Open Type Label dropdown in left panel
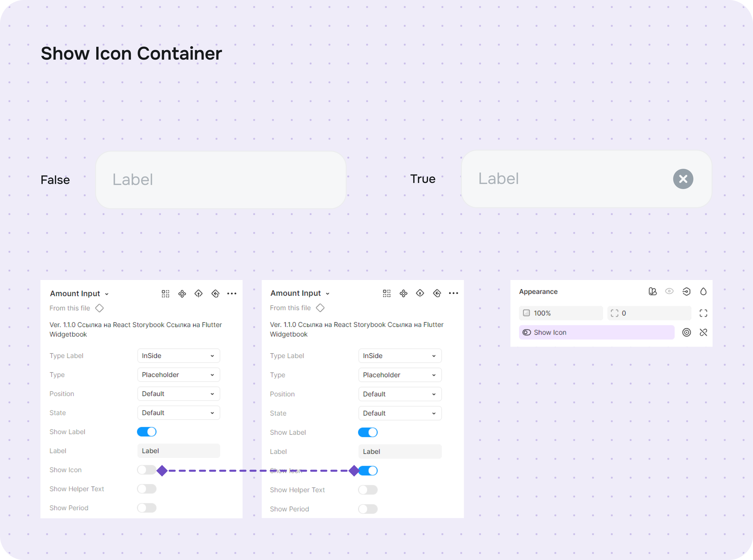The width and height of the screenshot is (753, 560). coord(179,356)
